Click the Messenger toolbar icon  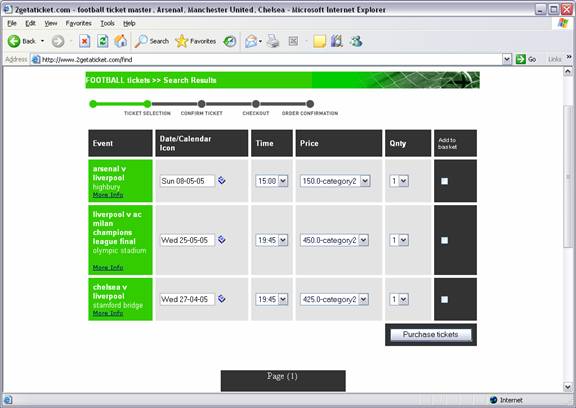356,41
